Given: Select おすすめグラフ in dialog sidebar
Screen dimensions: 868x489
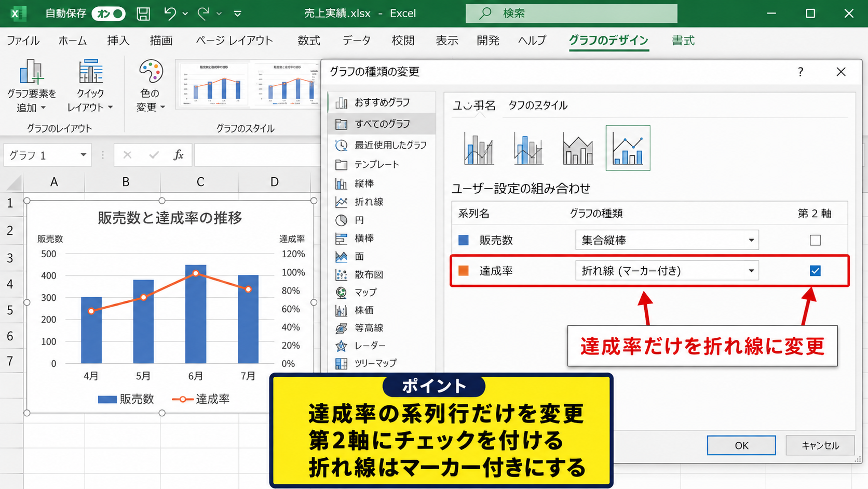Looking at the screenshot, I should 382,102.
